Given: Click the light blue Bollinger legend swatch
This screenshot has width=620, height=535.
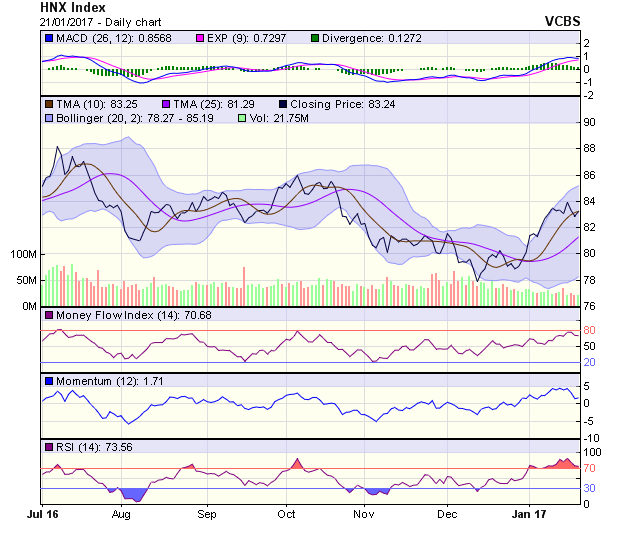Looking at the screenshot, I should point(48,119).
